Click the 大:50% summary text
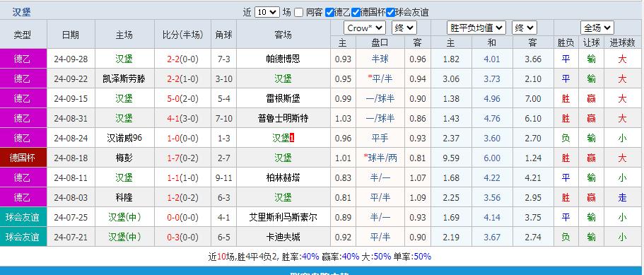 pos(376,257)
